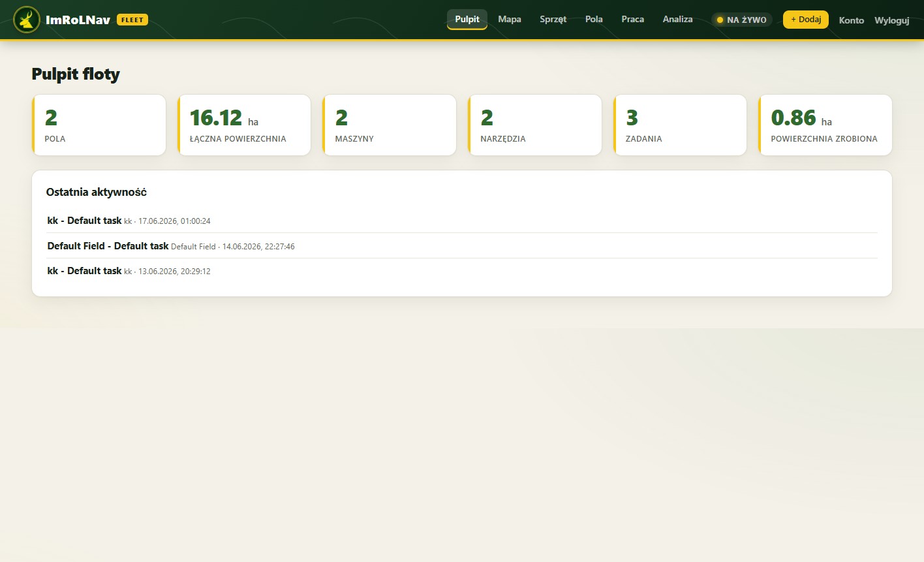This screenshot has height=562, width=924.
Task: Click the ŁĄCZNA POWIERZCHNIA 16.12 ha card
Action: coord(244,125)
